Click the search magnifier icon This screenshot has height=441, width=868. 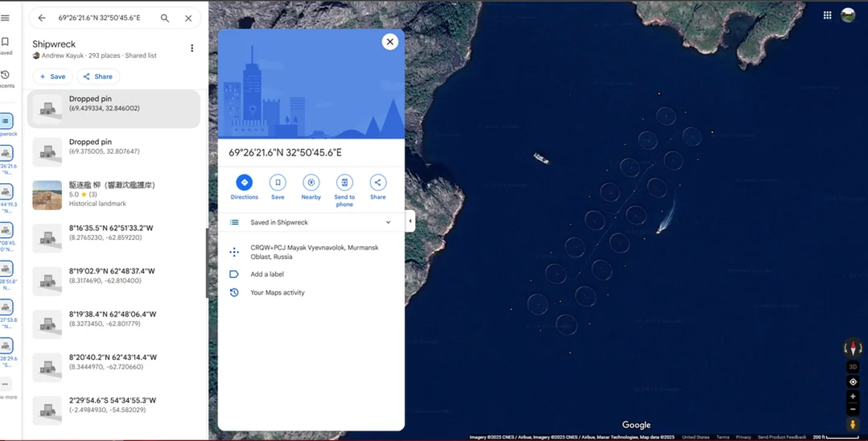[165, 18]
